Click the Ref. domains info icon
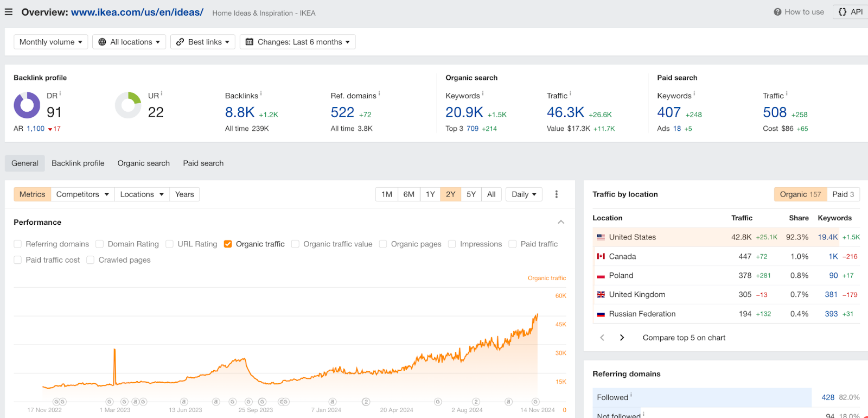 (379, 93)
